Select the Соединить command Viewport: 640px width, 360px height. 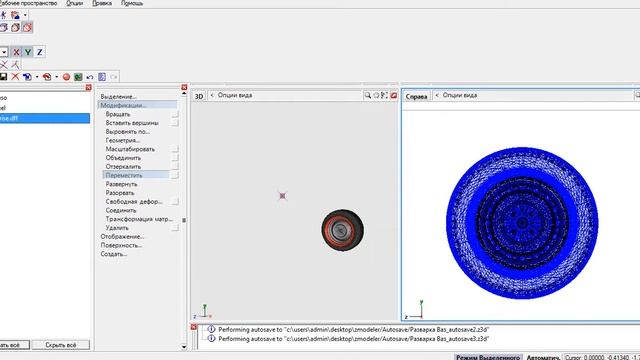coord(121,211)
